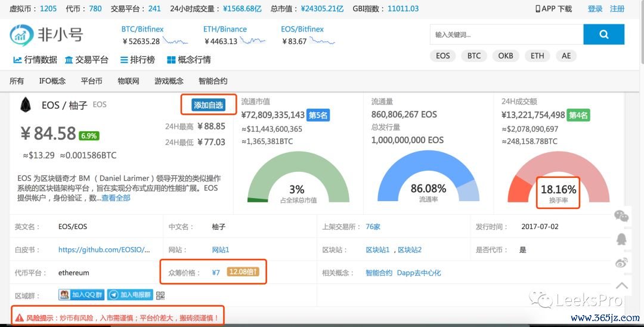Image resolution: width=644 pixels, height=327 pixels.
Task: Select the 平台币 category tab
Action: (92, 81)
